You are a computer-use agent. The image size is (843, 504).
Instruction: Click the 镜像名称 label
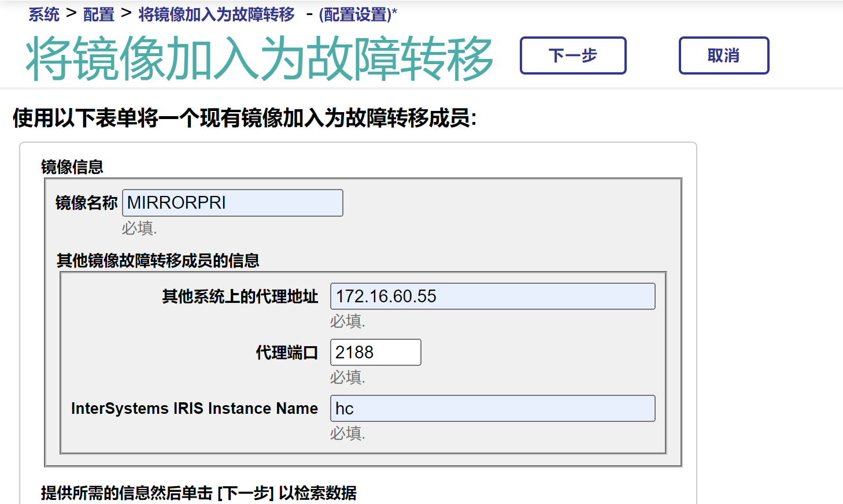tap(86, 203)
